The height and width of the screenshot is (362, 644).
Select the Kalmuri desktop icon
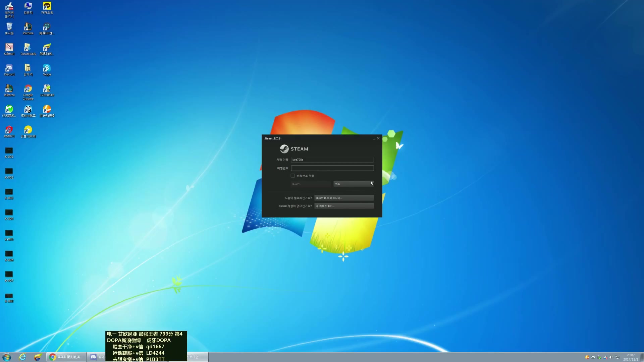(x=9, y=49)
